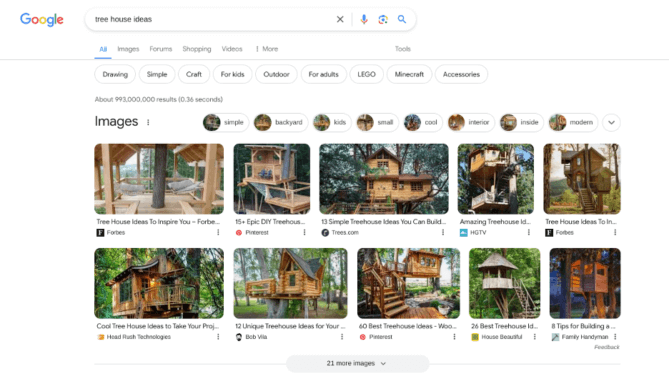
Task: Open Google Lens camera search icon
Action: [383, 19]
